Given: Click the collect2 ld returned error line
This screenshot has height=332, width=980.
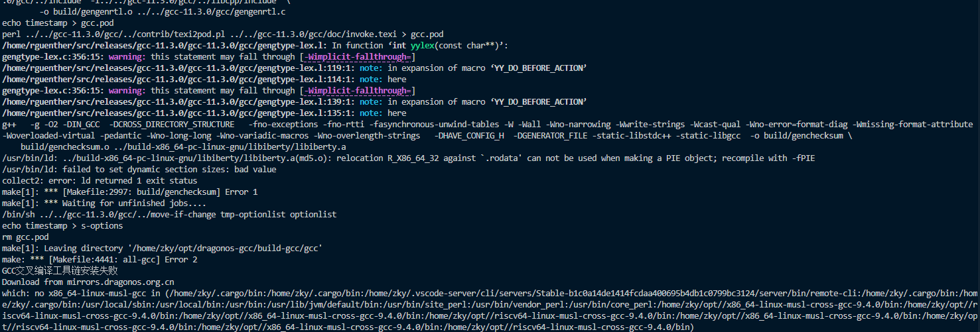Looking at the screenshot, I should pos(100,180).
